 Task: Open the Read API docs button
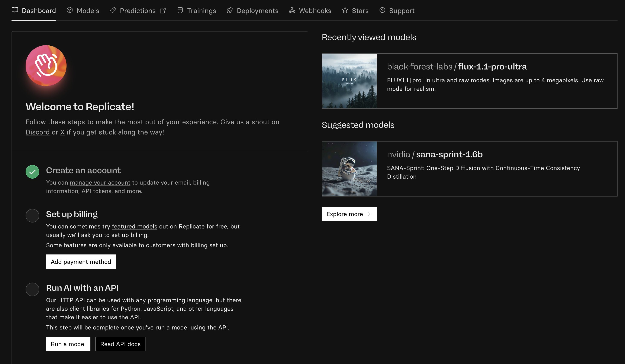pos(120,344)
